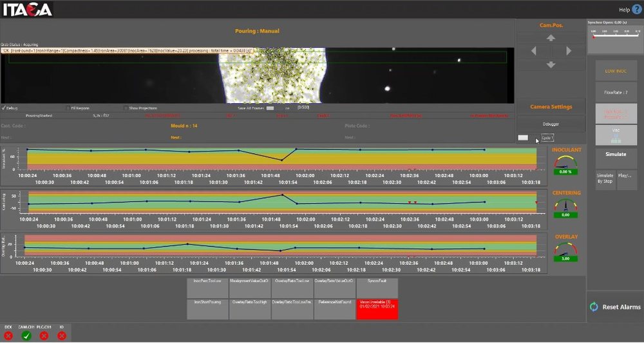Select the OverlayRatioTooLow alarm tile
644x343 pixels.
(292, 288)
